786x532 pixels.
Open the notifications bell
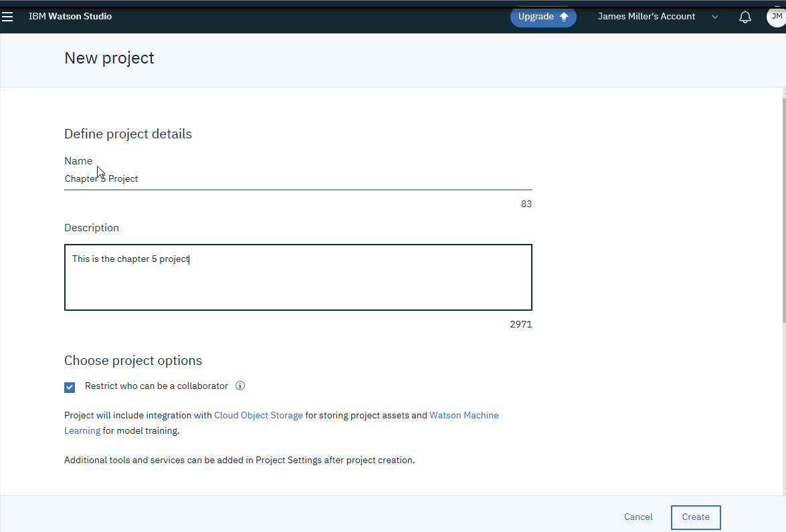tap(745, 17)
